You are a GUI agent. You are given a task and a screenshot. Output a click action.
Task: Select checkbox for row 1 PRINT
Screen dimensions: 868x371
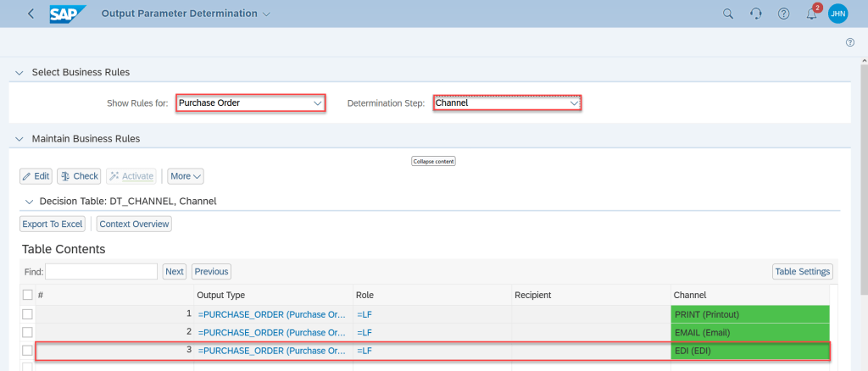pos(27,314)
